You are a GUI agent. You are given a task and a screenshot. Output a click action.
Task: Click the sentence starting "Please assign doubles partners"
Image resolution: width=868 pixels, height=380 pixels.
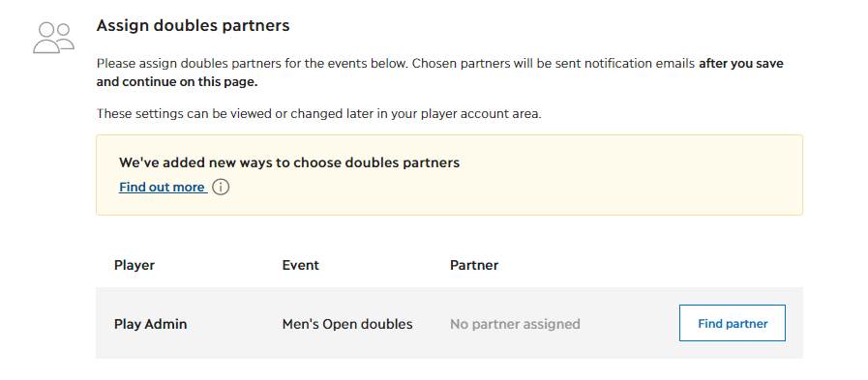coord(253,64)
